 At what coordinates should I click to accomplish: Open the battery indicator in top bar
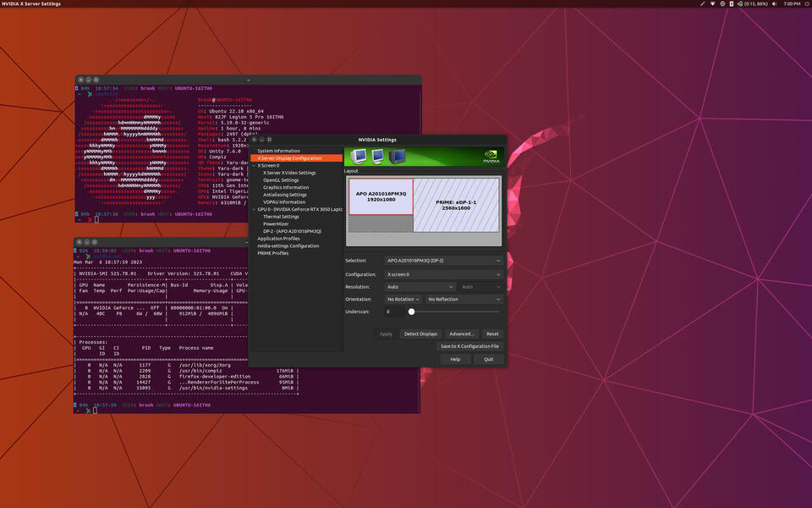pyautogui.click(x=753, y=3)
